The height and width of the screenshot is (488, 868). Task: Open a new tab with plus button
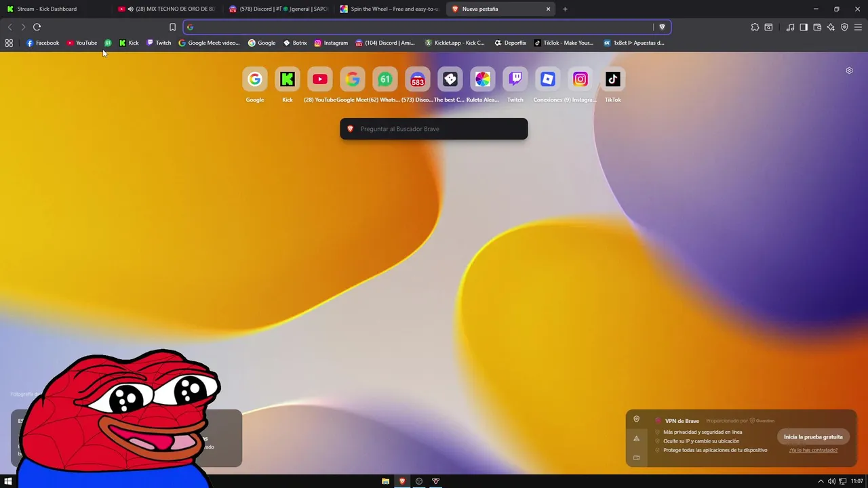tap(565, 9)
